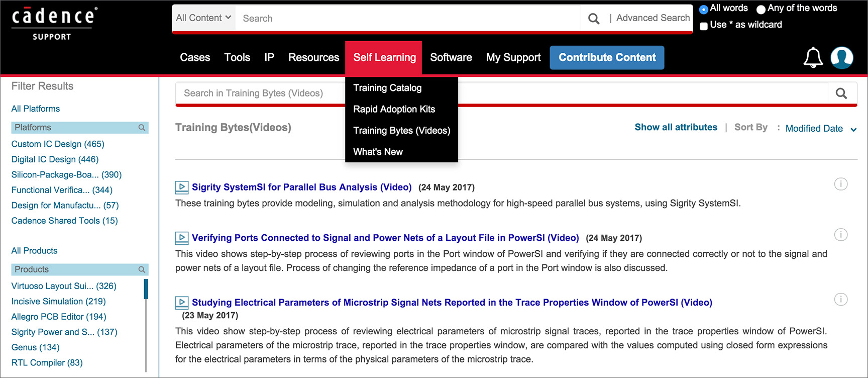Filter by Custom IC Design (465)

[x=58, y=144]
